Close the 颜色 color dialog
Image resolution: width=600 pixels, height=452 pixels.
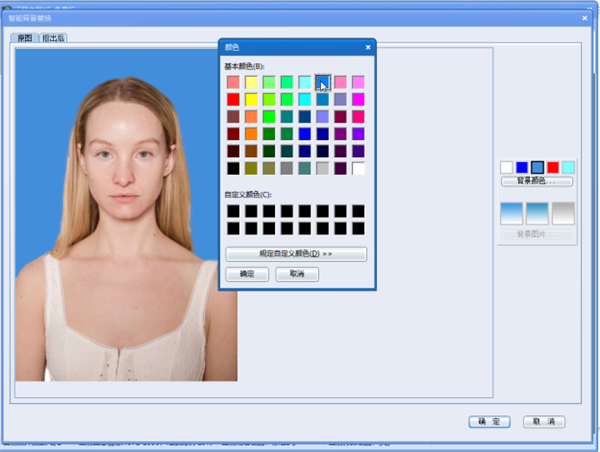pyautogui.click(x=368, y=47)
